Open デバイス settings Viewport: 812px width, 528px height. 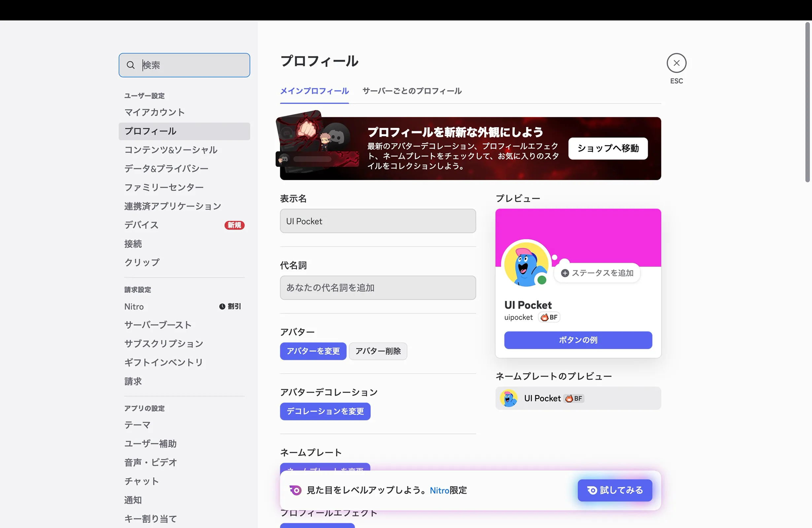tap(184, 225)
